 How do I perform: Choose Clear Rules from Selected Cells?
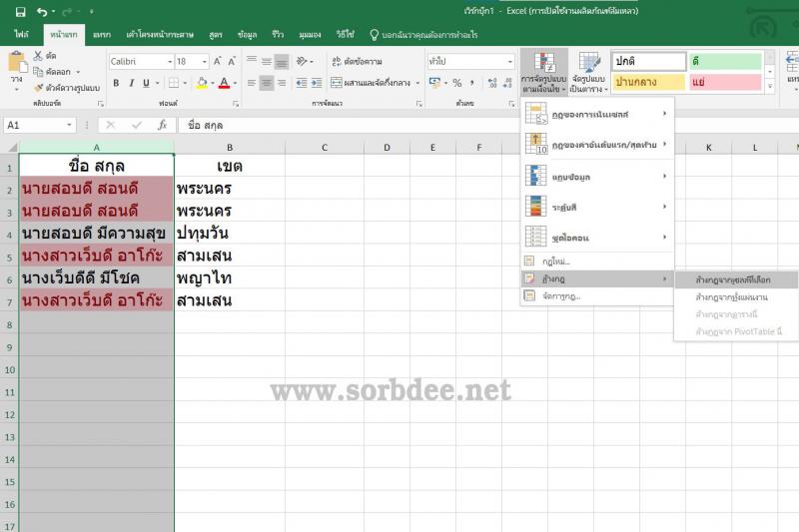coord(736,280)
